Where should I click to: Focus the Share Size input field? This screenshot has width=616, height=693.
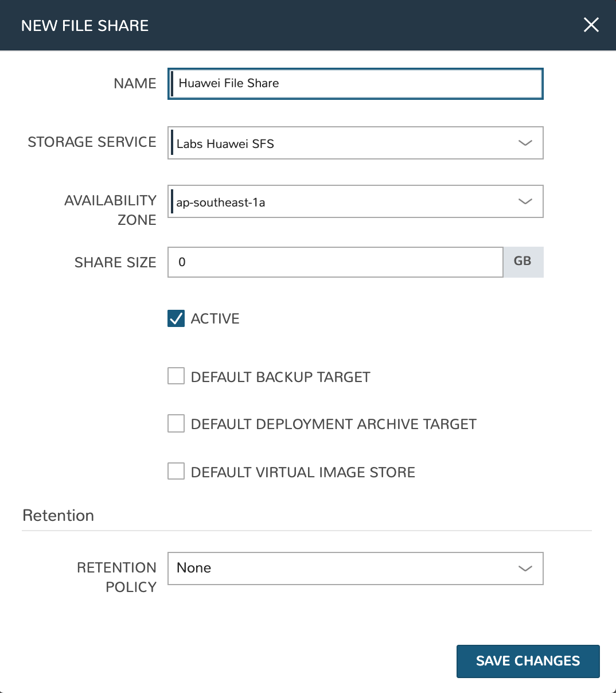336,262
